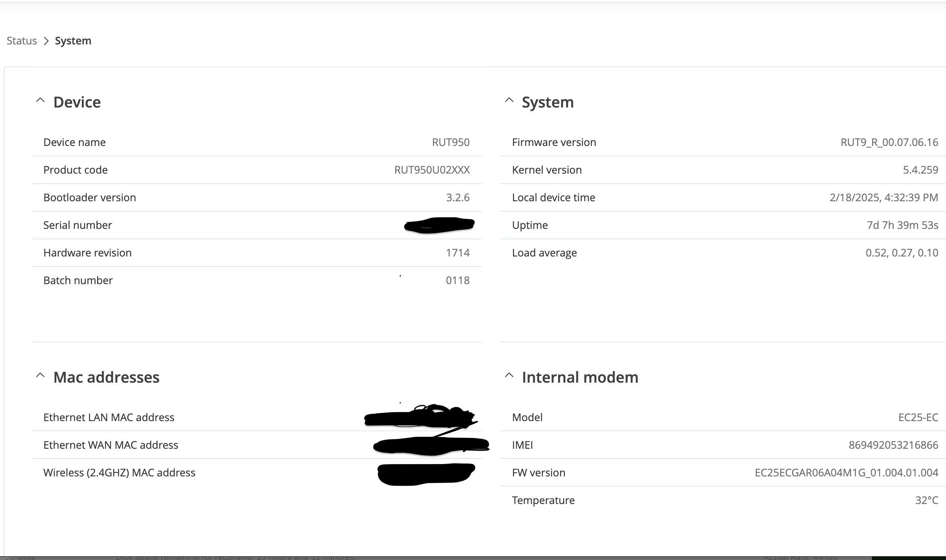
Task: Go to Status breadcrumb link
Action: tap(22, 41)
